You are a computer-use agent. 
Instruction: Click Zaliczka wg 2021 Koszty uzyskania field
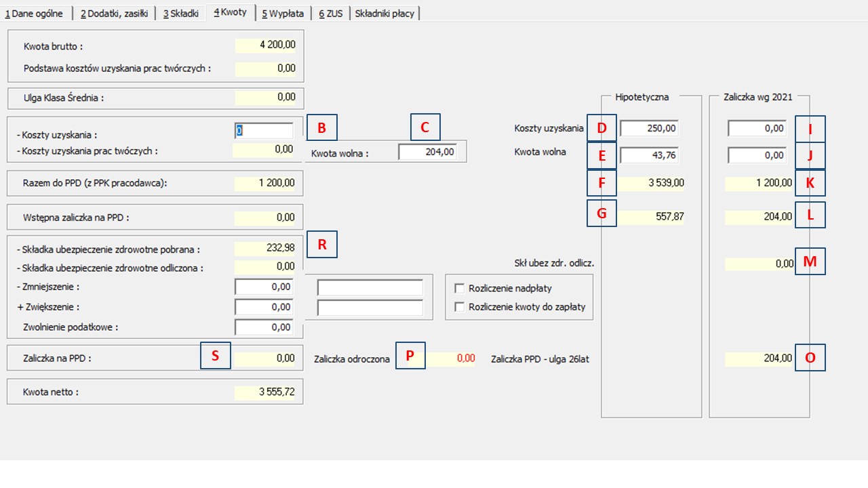[x=757, y=128]
